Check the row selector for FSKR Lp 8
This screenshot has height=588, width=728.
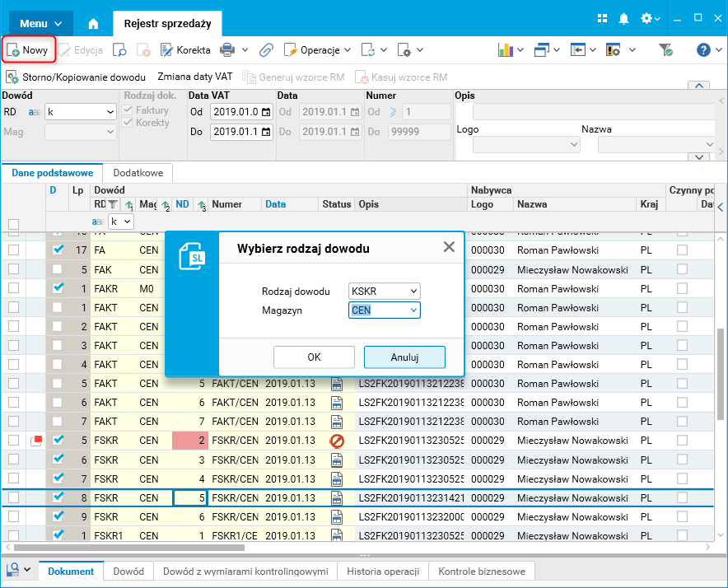pos(13,497)
